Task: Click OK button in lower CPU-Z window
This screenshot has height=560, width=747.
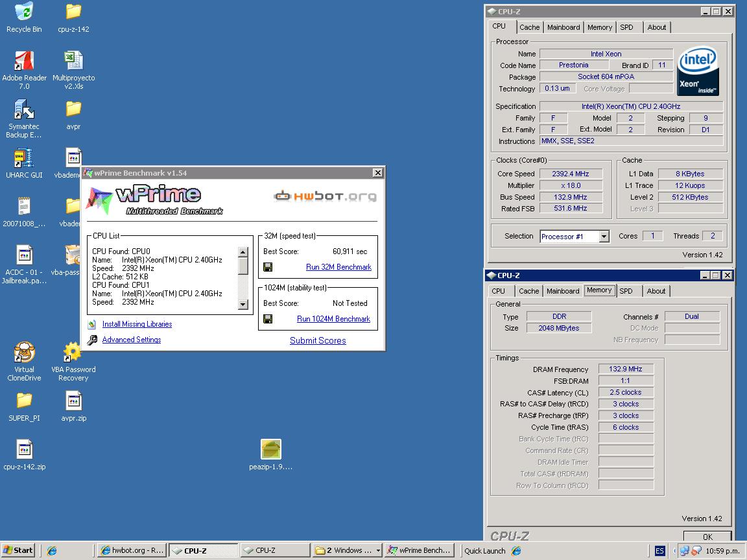Action: (x=707, y=536)
